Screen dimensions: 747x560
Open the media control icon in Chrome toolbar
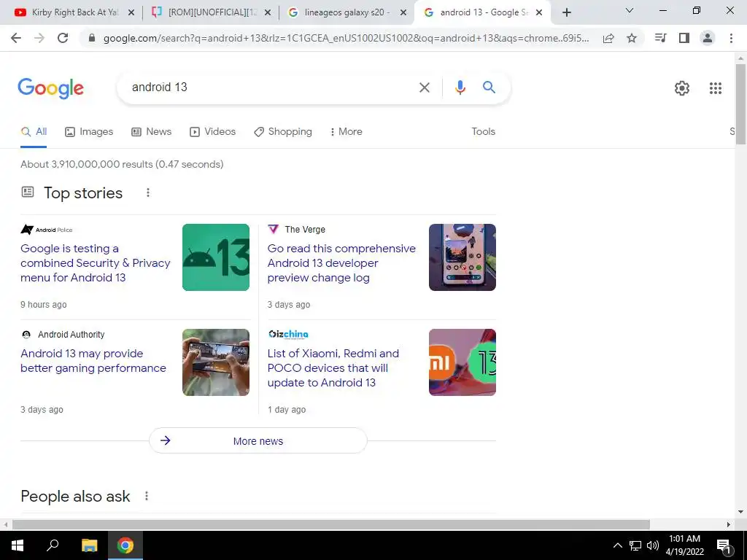tap(661, 38)
